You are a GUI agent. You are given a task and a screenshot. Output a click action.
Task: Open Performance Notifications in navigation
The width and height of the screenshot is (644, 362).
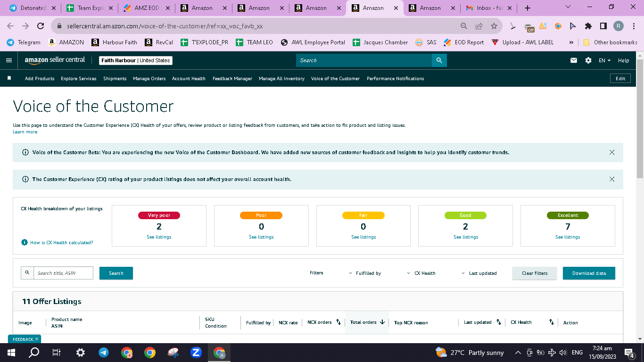tap(396, 78)
